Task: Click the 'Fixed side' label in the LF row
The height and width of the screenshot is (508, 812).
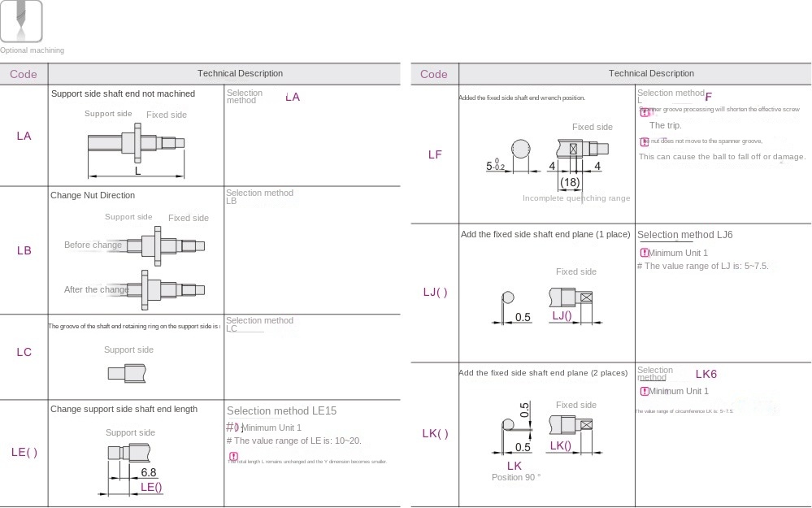Action: [593, 127]
